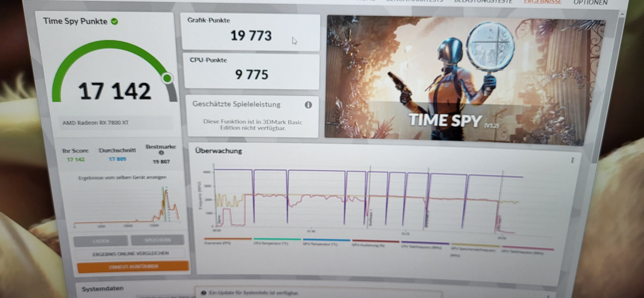Image resolution: width=644 pixels, height=298 pixels.
Task: Open the info icon for Geschätzte Spieleleistung
Action: click(308, 105)
